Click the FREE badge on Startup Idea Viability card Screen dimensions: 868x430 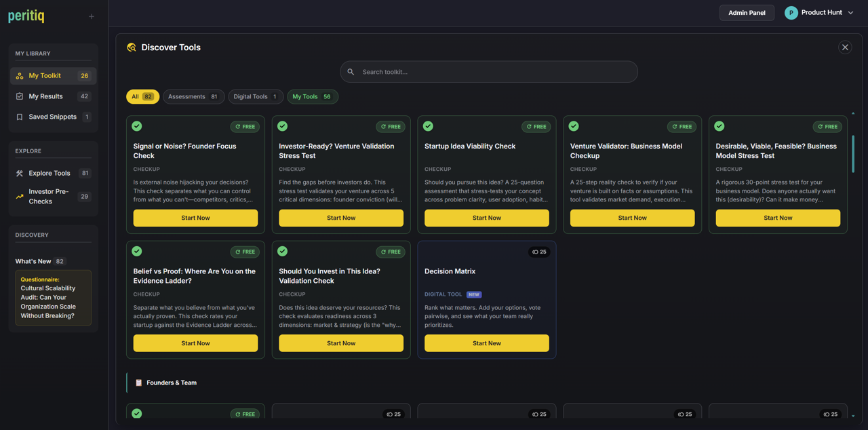536,127
